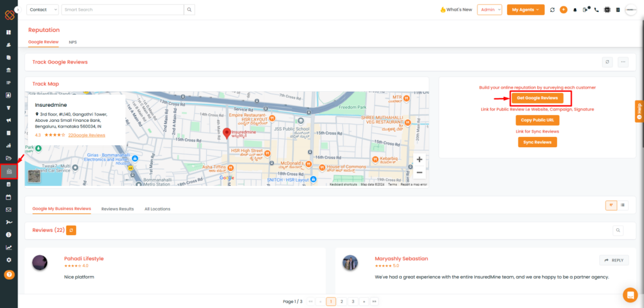Zoom out on the map
This screenshot has height=308, width=644.
tap(419, 172)
